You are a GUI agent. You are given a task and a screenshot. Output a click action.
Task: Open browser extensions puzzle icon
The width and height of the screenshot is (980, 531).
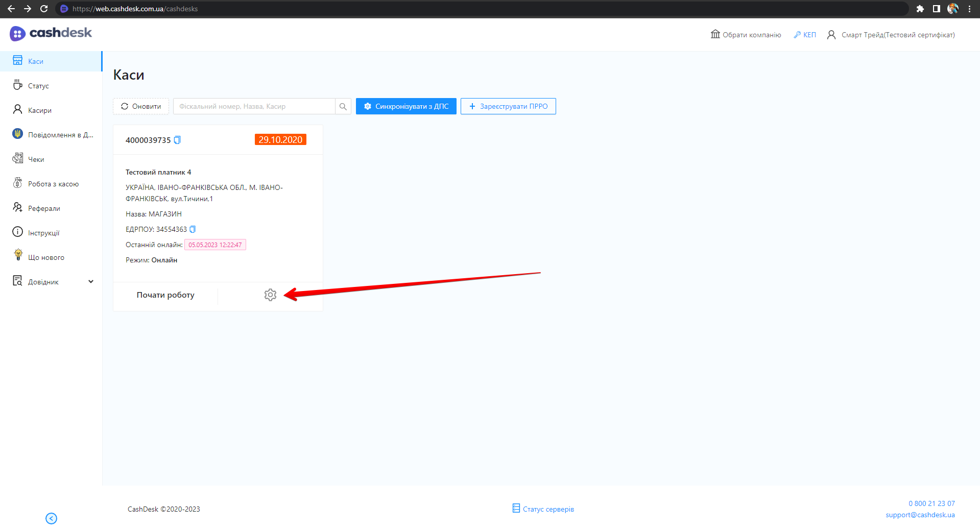(x=920, y=9)
